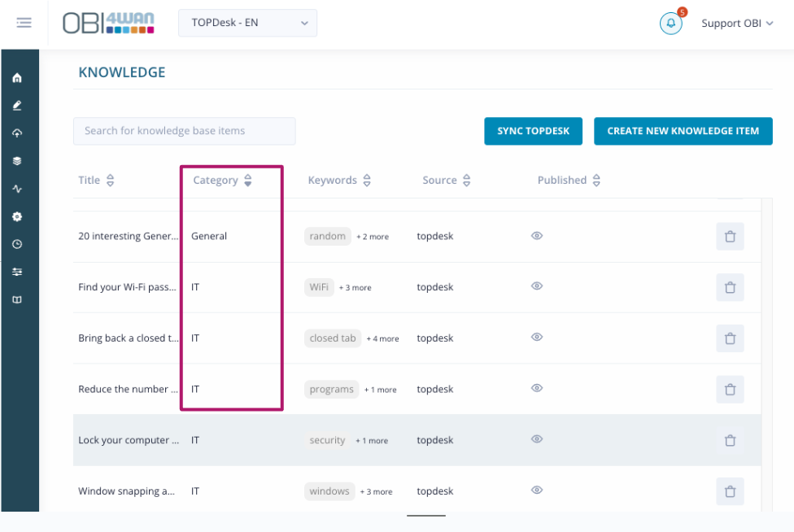Viewport: 794px width, 532px height.
Task: Click CREATE NEW KNOWLEDGE ITEM button
Action: [683, 131]
